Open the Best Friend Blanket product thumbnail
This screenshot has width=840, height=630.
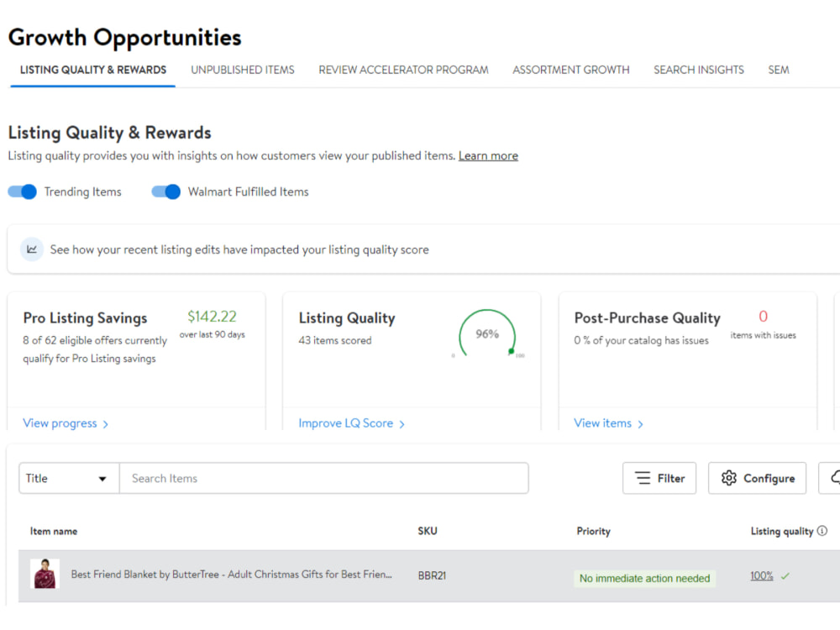[x=45, y=574]
